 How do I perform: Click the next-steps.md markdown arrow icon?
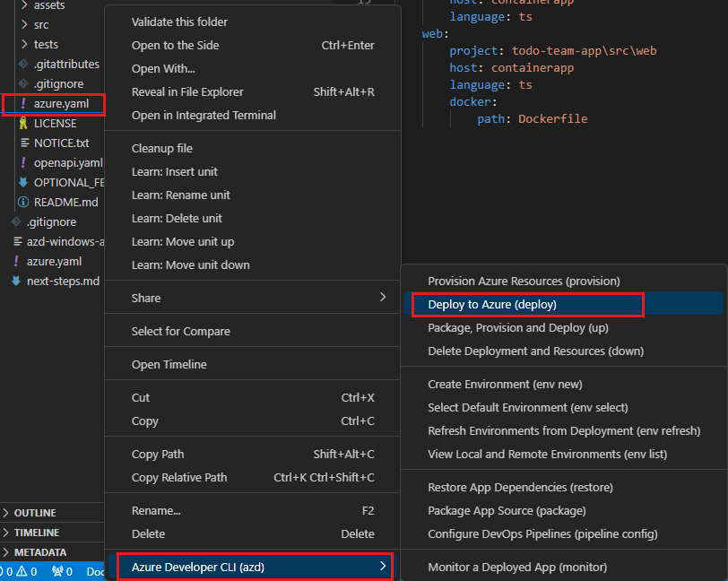[x=16, y=281]
